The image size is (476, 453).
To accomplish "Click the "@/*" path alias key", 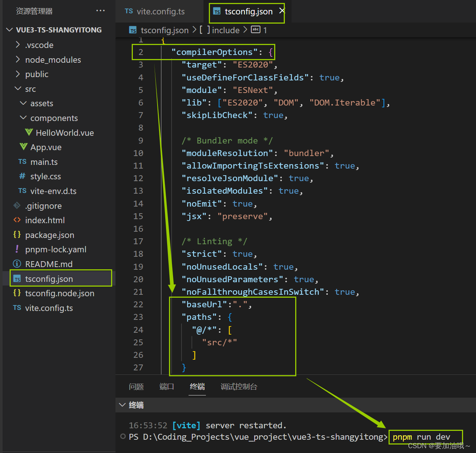I will pos(204,330).
